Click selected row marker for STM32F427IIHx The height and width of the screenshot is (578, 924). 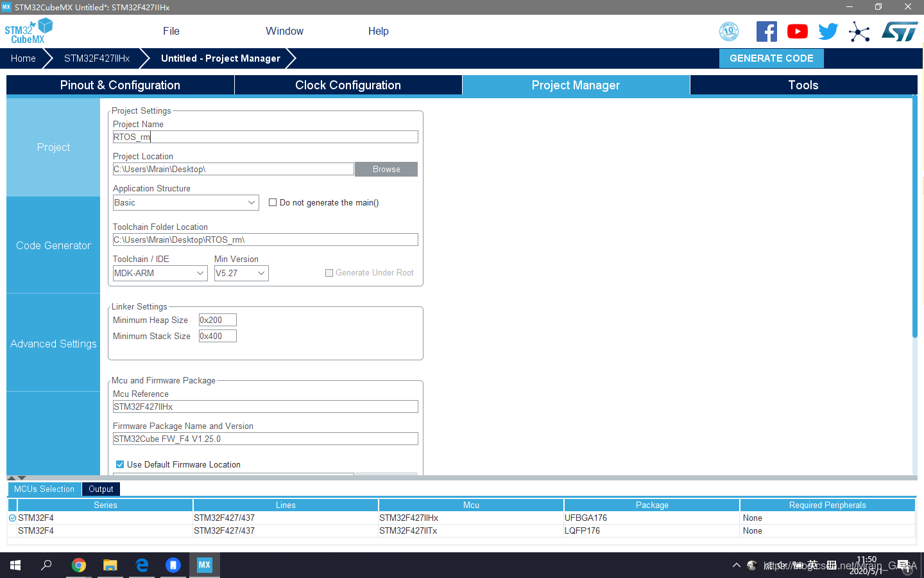[12, 518]
